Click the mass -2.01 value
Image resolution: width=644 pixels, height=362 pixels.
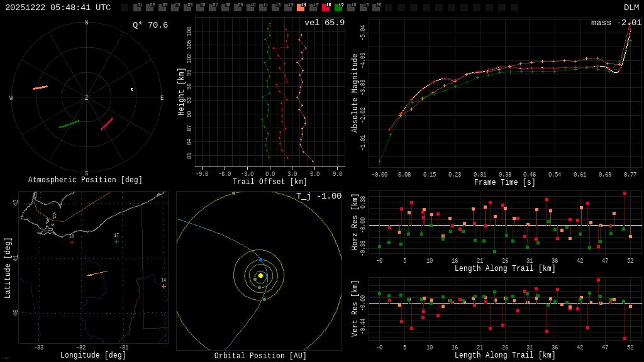(616, 23)
